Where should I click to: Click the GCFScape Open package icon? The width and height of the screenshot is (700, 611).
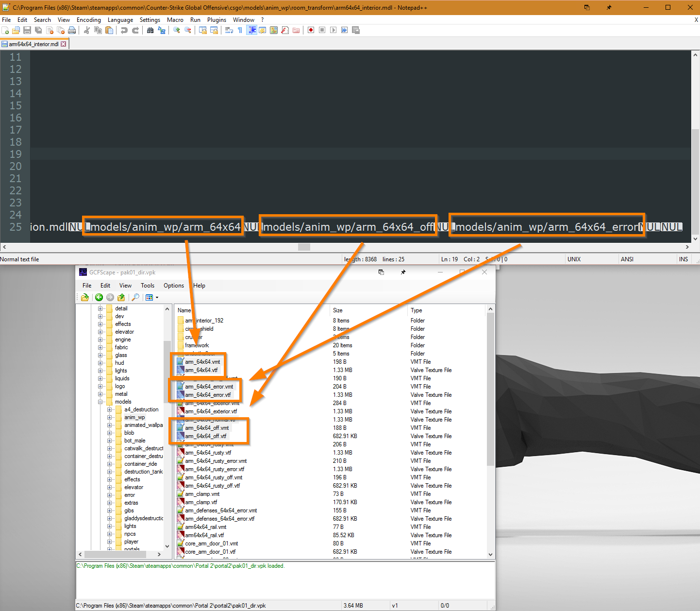(x=85, y=297)
